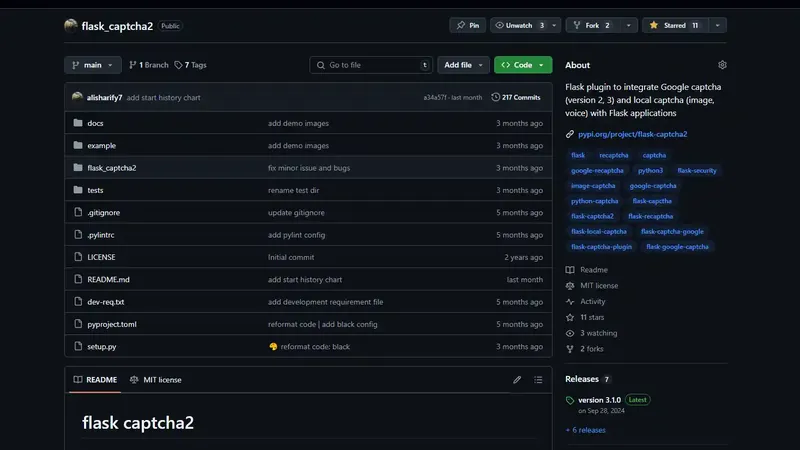Open the Releases heading link
Screen dimensions: 800x450
click(582, 379)
